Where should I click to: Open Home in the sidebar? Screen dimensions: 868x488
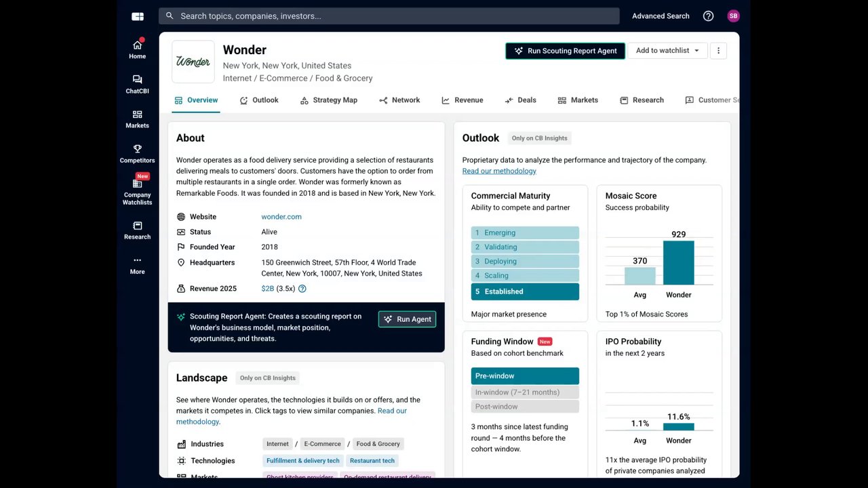pos(137,49)
